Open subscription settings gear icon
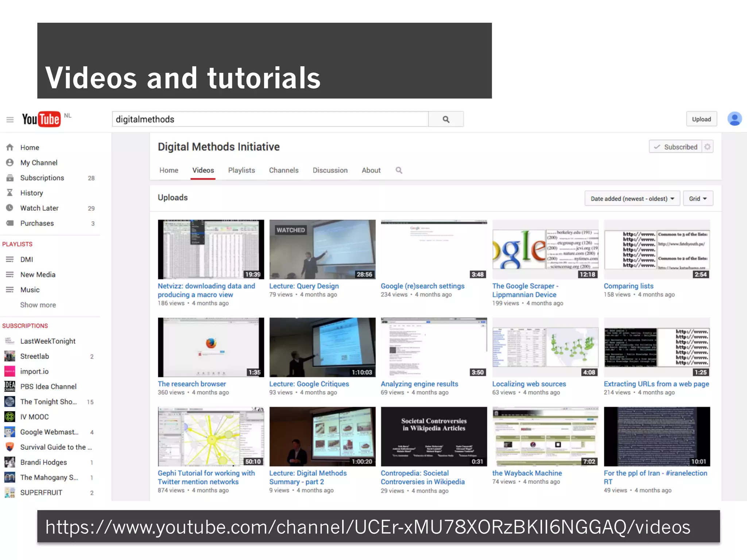 [x=708, y=147]
